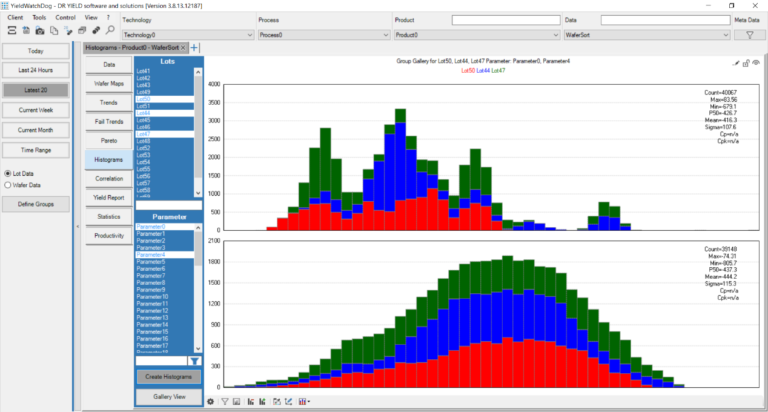
Task: Apply the parameter filter with the blue funnel button
Action: tap(195, 361)
